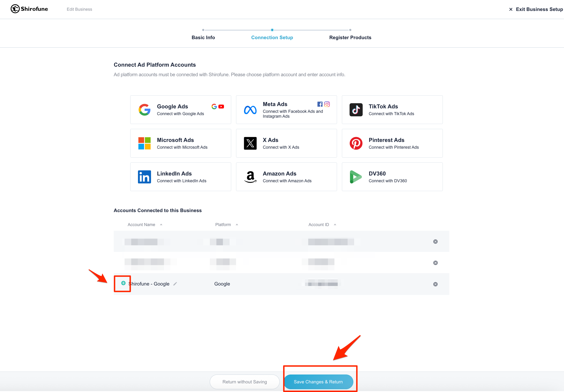This screenshot has height=392, width=564.
Task: Click the Register Products progress dot
Action: point(350,30)
